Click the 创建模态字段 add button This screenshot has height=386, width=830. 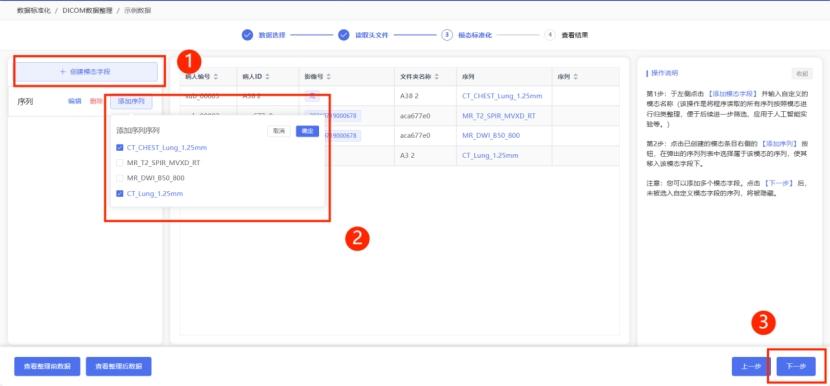86,72
